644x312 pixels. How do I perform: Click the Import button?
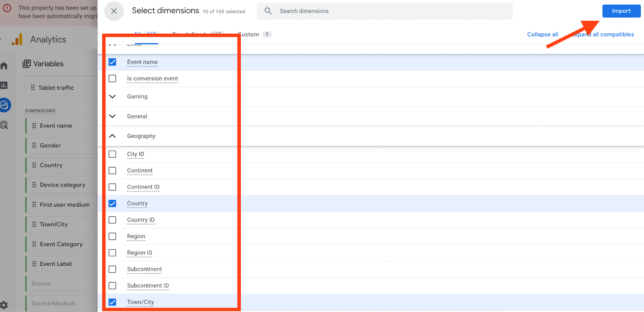pos(621,11)
